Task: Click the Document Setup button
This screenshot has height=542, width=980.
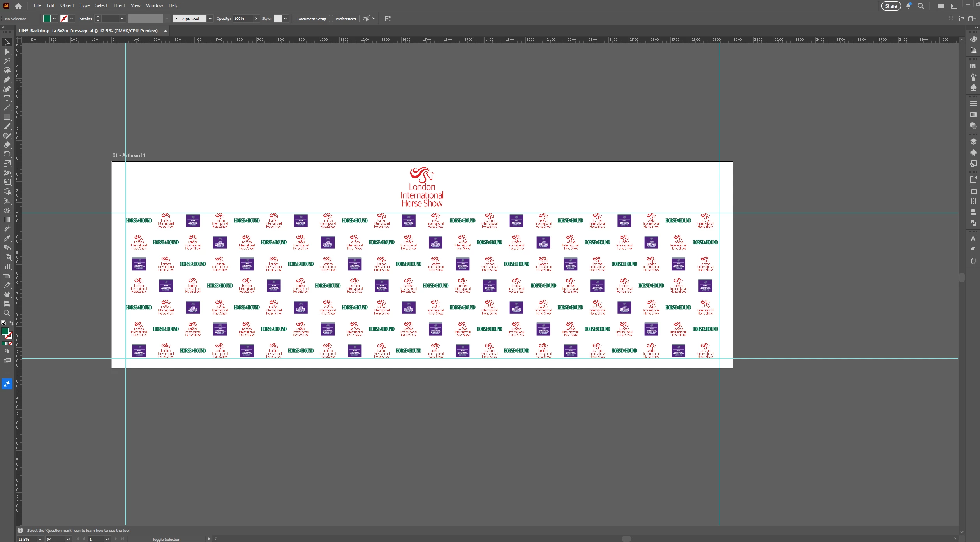Action: 311,19
